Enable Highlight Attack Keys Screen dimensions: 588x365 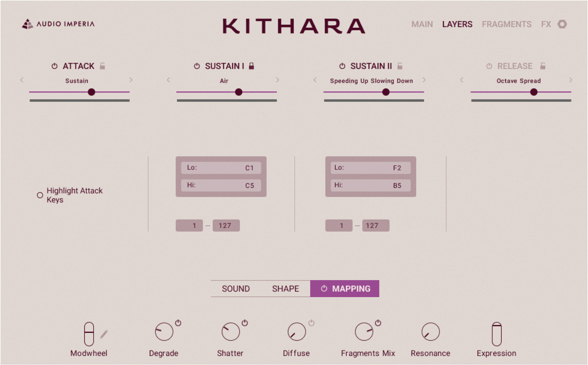[40, 195]
